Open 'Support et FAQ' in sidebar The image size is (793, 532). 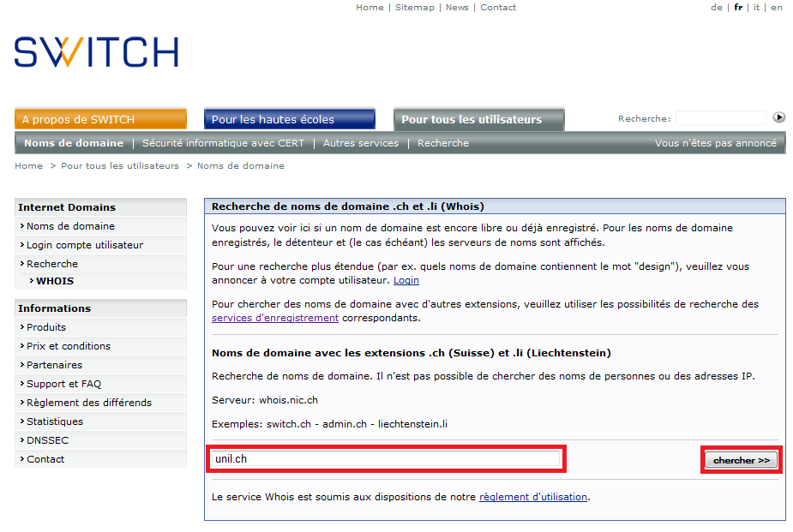click(x=100, y=384)
